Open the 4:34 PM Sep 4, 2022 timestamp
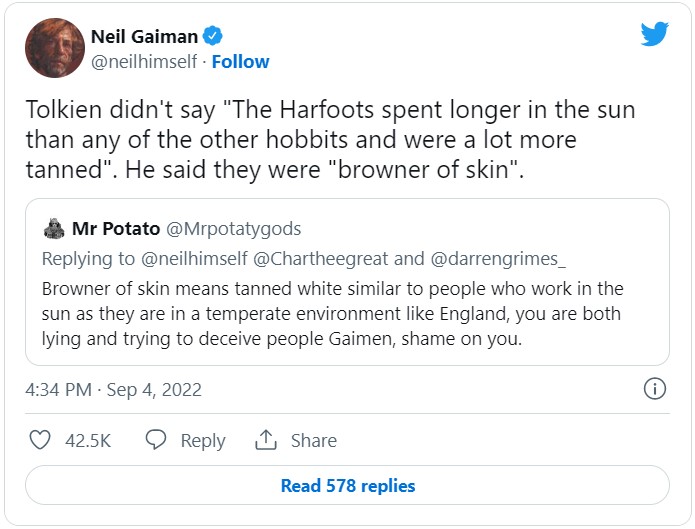The width and height of the screenshot is (695, 529). click(113, 390)
